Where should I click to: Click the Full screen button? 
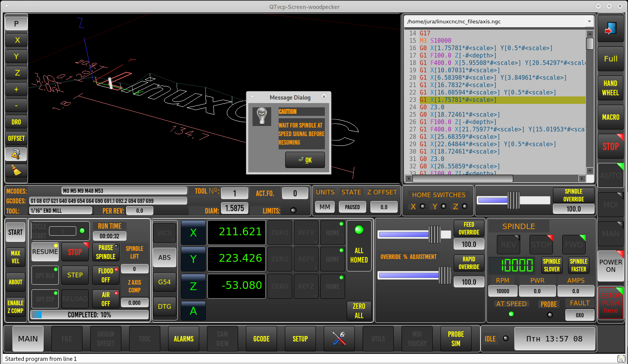[610, 59]
